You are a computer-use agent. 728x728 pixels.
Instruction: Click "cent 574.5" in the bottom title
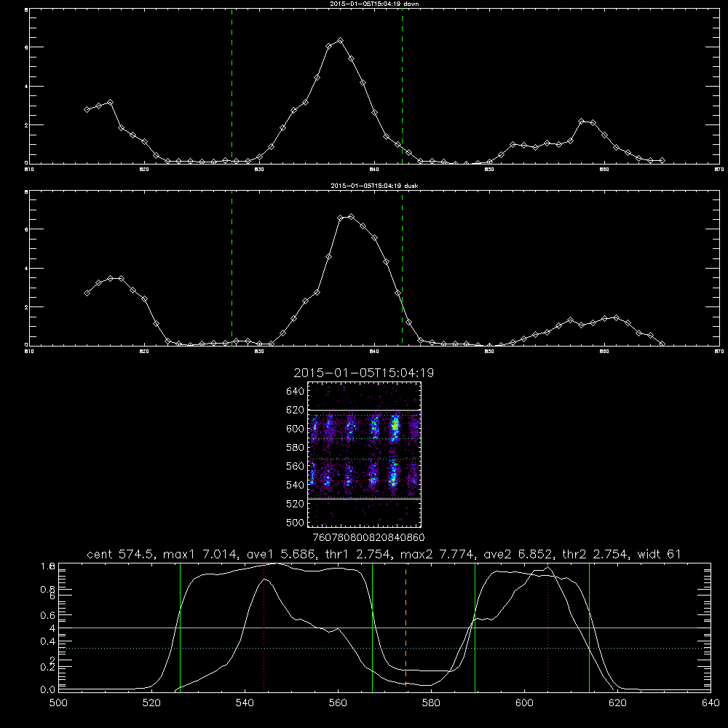(121, 554)
